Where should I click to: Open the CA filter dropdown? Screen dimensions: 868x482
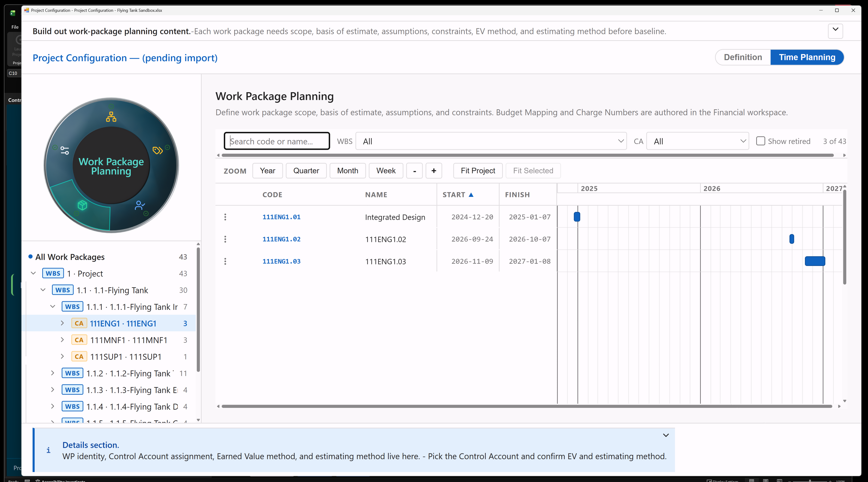pyautogui.click(x=698, y=141)
